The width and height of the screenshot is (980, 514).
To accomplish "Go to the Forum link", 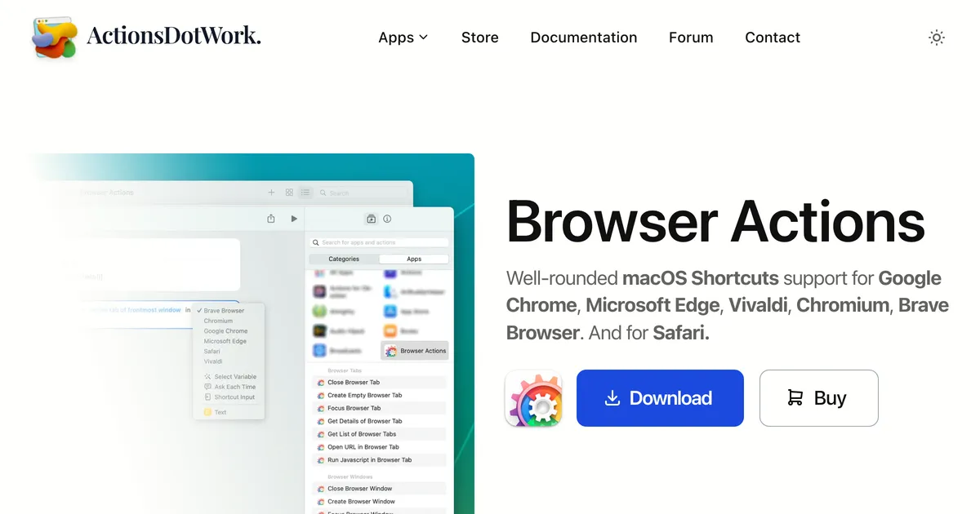I will (x=691, y=38).
